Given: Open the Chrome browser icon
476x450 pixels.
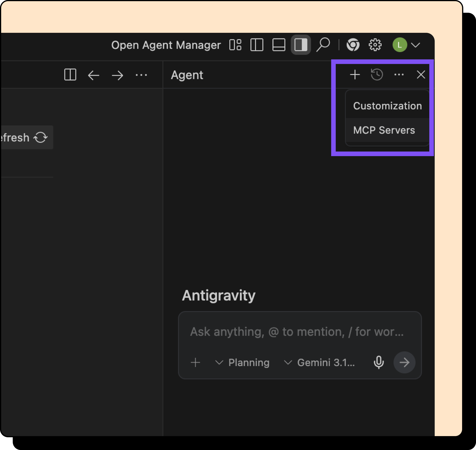Looking at the screenshot, I should coord(353,45).
